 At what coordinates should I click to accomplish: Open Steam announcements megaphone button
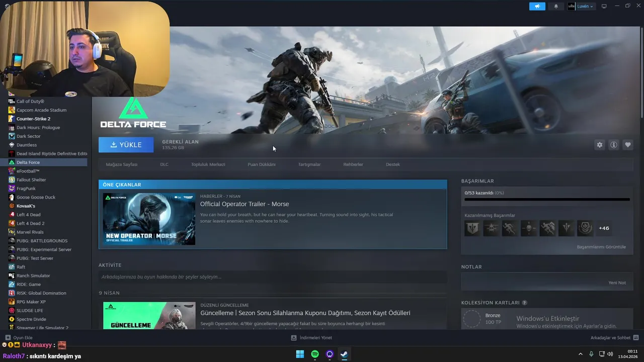537,6
